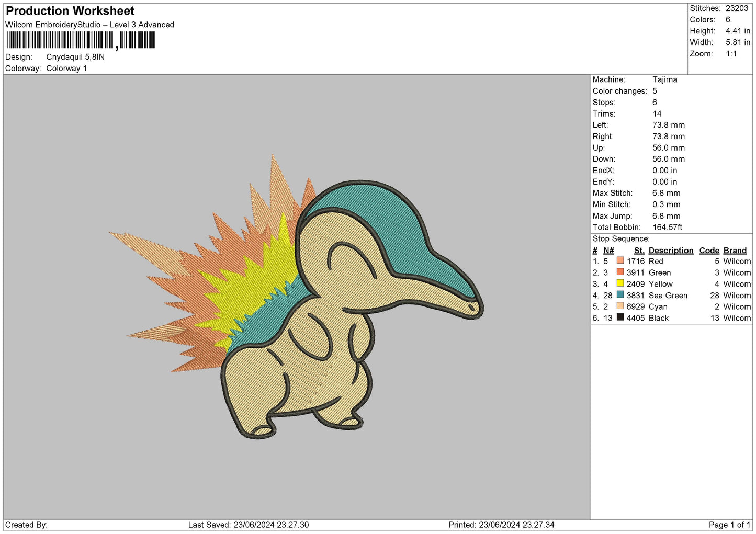
Task: Click the Sea Green thread swatch
Action: [620, 295]
